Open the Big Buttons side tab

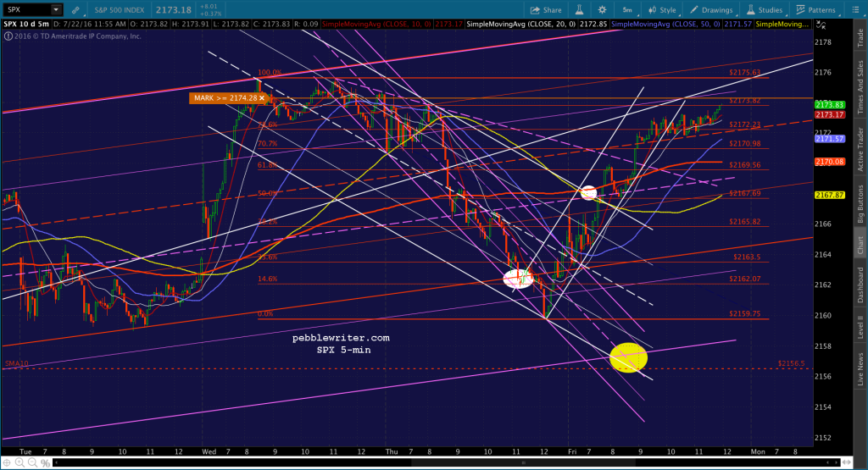pos(860,203)
